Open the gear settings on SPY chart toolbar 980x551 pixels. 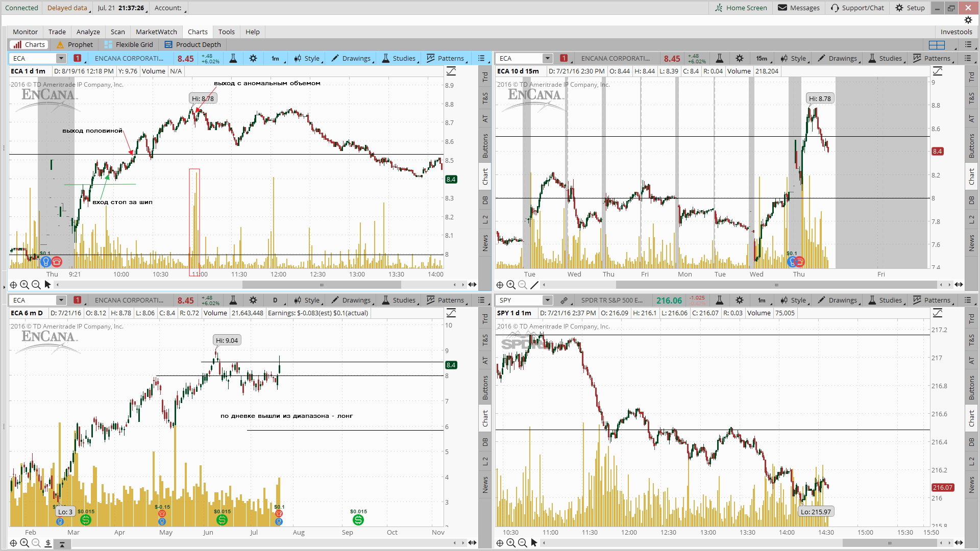pyautogui.click(x=740, y=300)
